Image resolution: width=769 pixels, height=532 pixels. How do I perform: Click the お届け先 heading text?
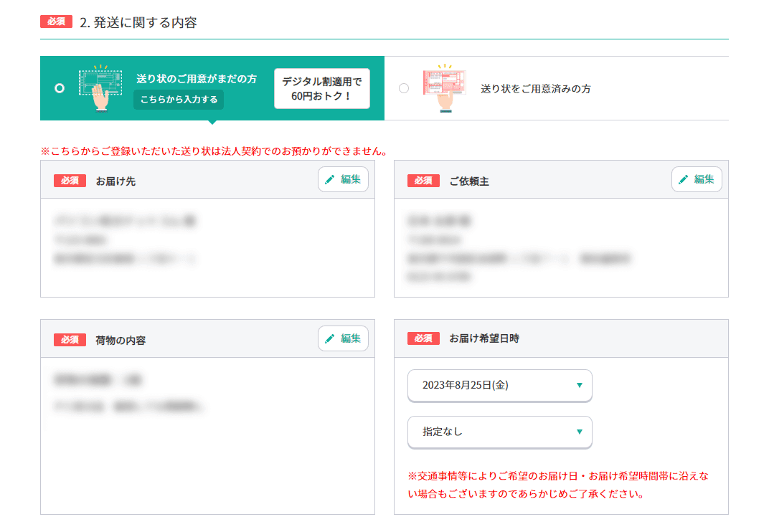click(x=115, y=181)
